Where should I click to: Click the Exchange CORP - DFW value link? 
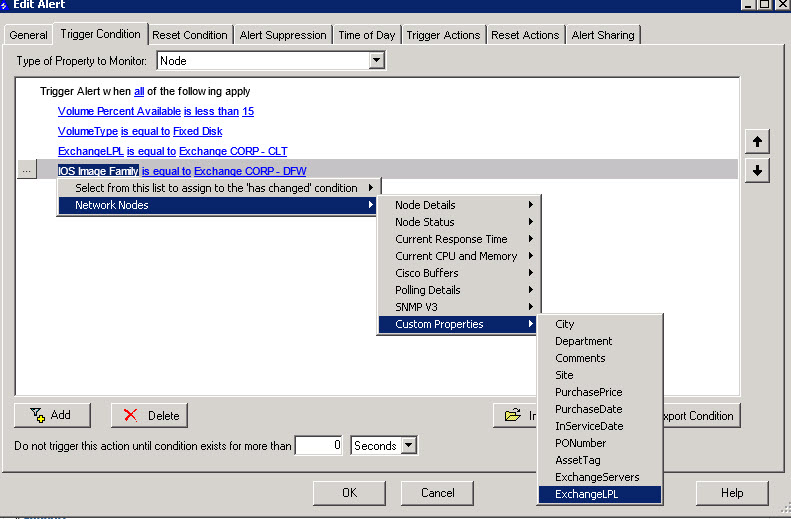(250, 171)
